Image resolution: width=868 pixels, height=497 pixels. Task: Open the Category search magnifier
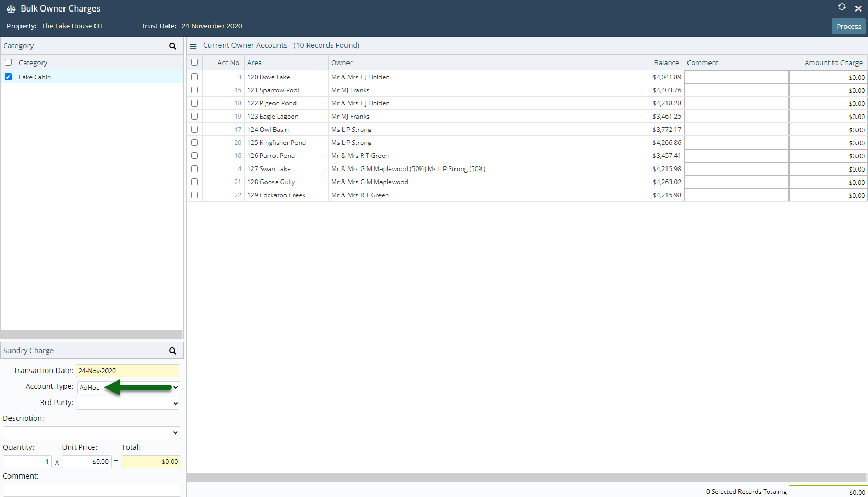pyautogui.click(x=172, y=46)
